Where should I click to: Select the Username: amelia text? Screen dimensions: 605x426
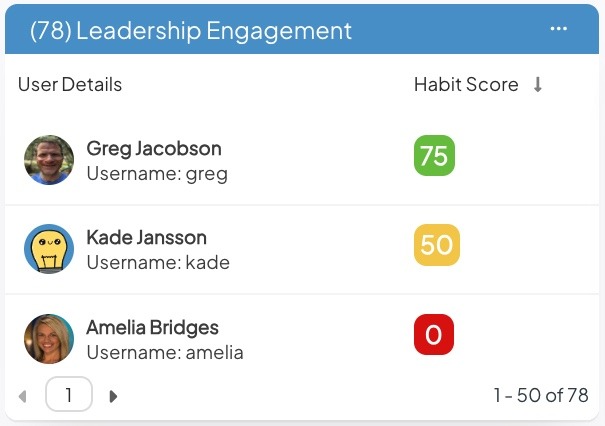(x=165, y=352)
